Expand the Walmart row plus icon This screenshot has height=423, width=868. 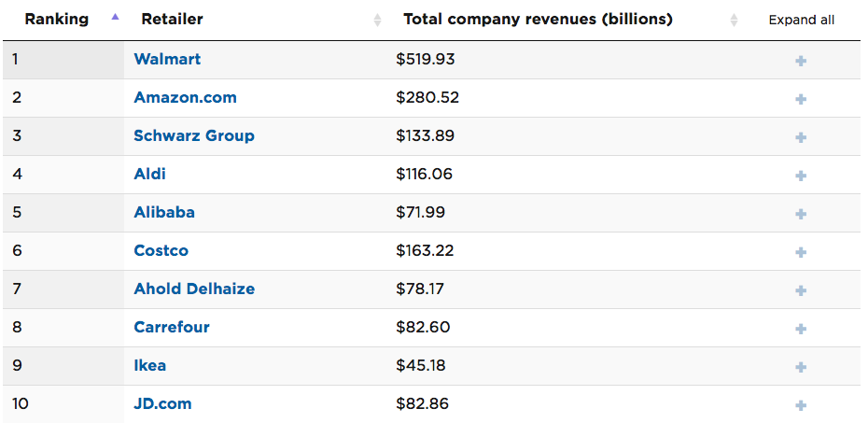click(801, 61)
